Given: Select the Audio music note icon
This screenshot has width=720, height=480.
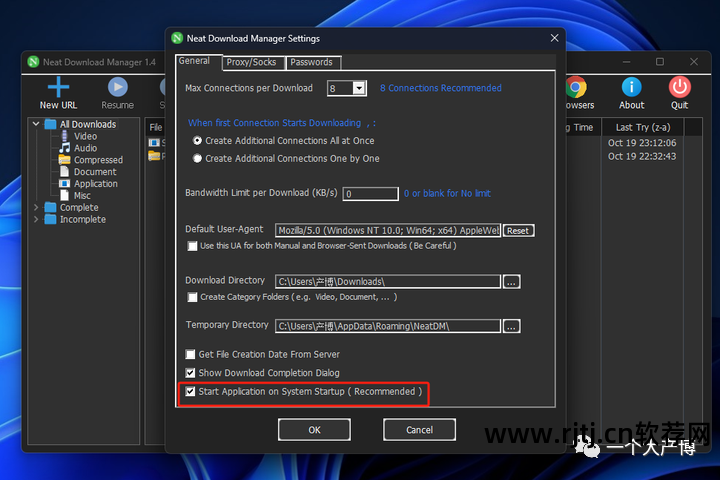Looking at the screenshot, I should (x=65, y=148).
